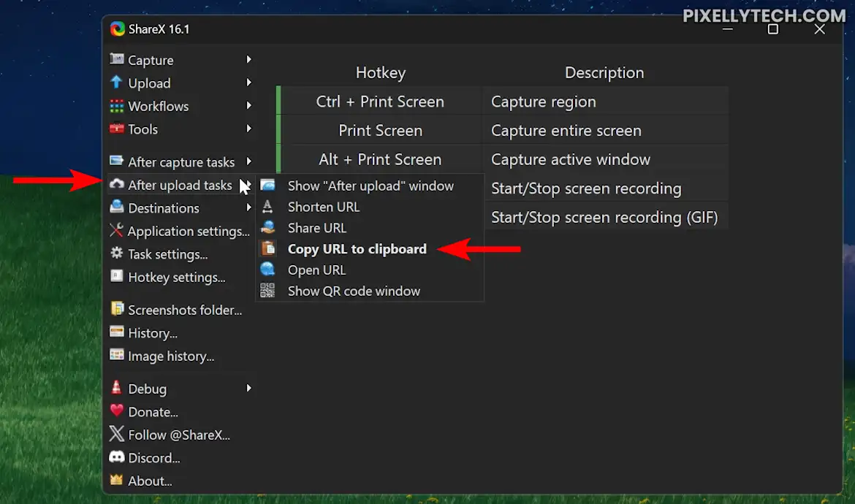Expand the Tools submenu arrow
The image size is (855, 504).
(x=248, y=129)
